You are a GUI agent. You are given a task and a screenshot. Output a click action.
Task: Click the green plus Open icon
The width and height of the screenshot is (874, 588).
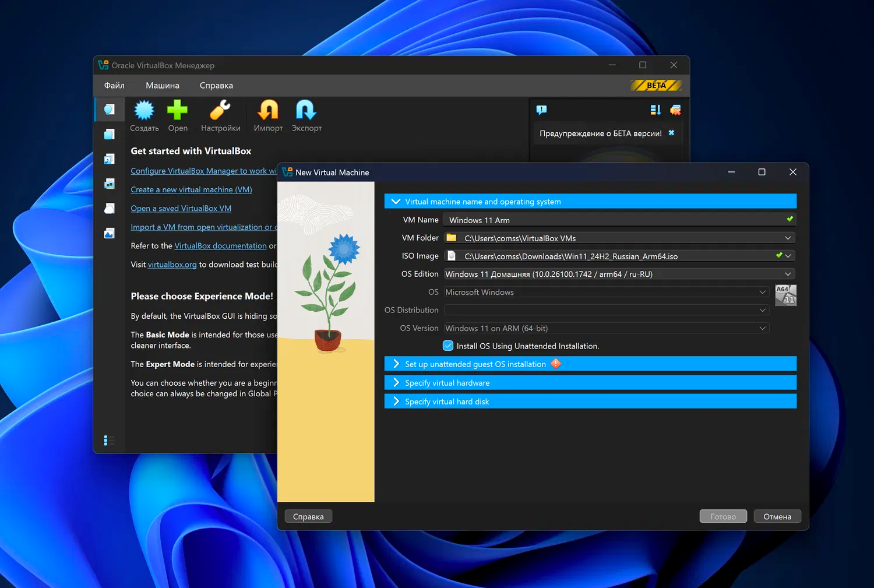178,111
